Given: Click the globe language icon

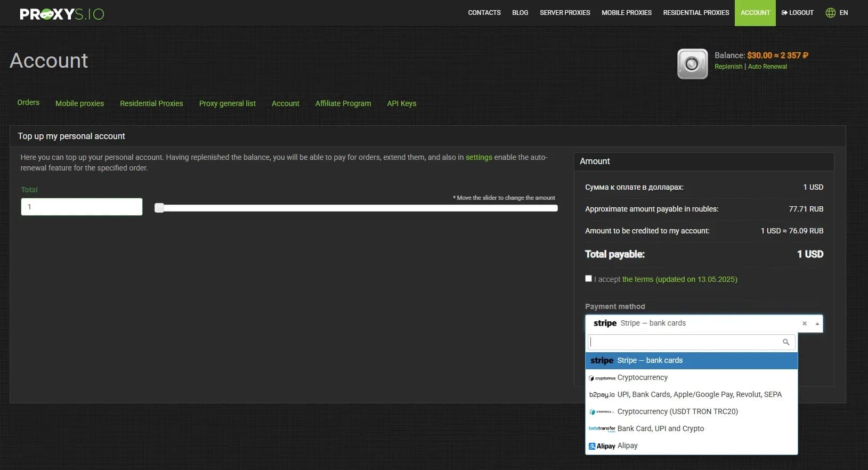Looking at the screenshot, I should [830, 13].
